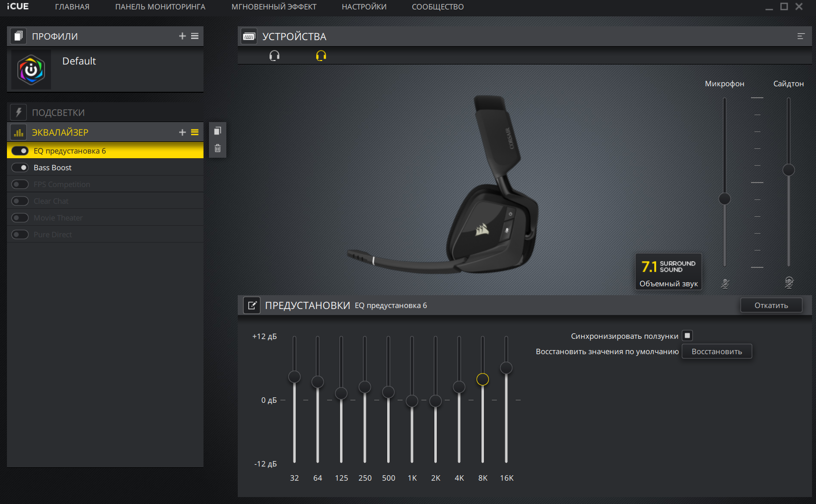Viewport: 816px width, 504px height.
Task: Copy the selected EQ preset
Action: pyautogui.click(x=217, y=131)
